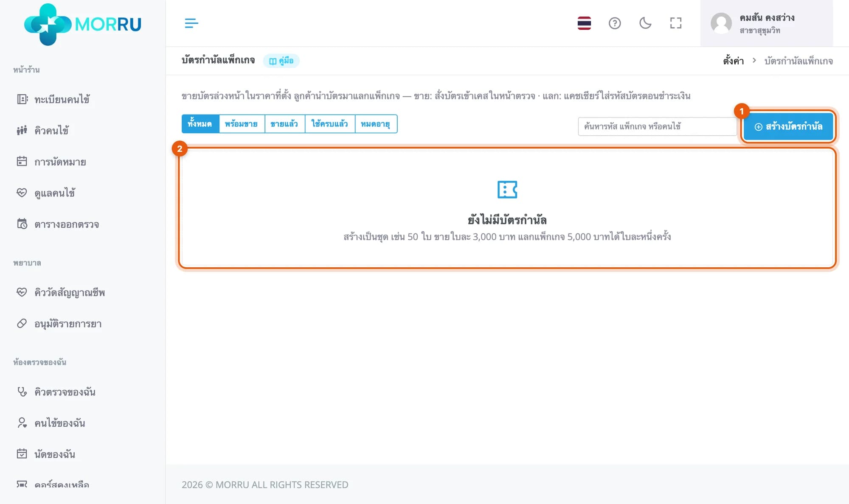Open the help question mark icon
The image size is (849, 504).
[x=615, y=23]
